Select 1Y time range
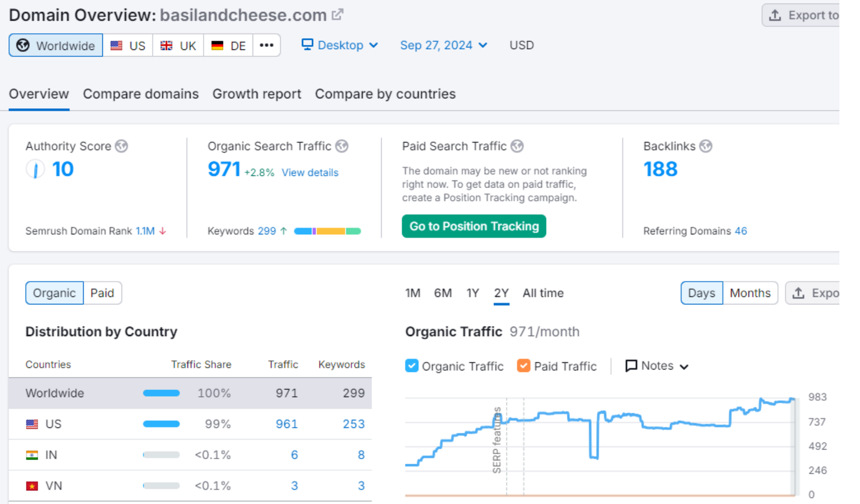 click(x=472, y=293)
